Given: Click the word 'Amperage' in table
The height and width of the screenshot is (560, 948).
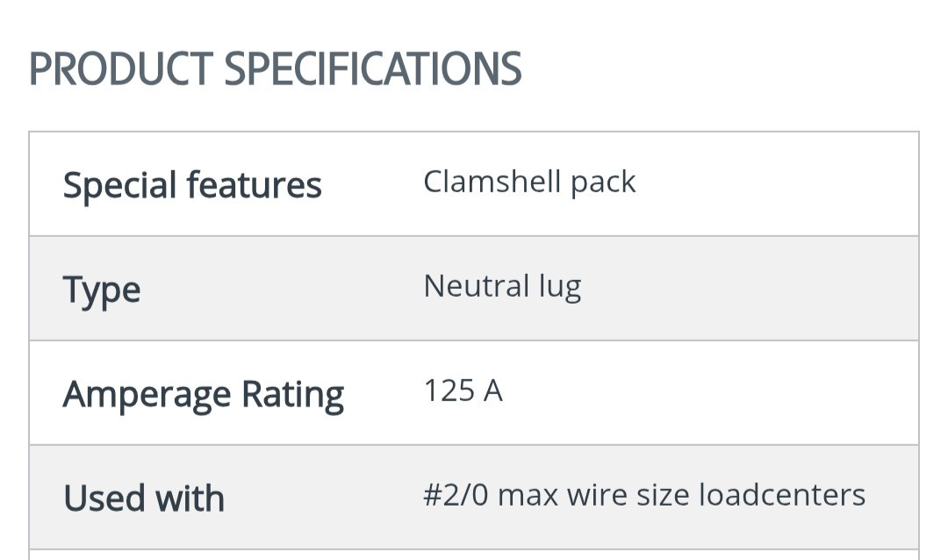Looking at the screenshot, I should (147, 394).
